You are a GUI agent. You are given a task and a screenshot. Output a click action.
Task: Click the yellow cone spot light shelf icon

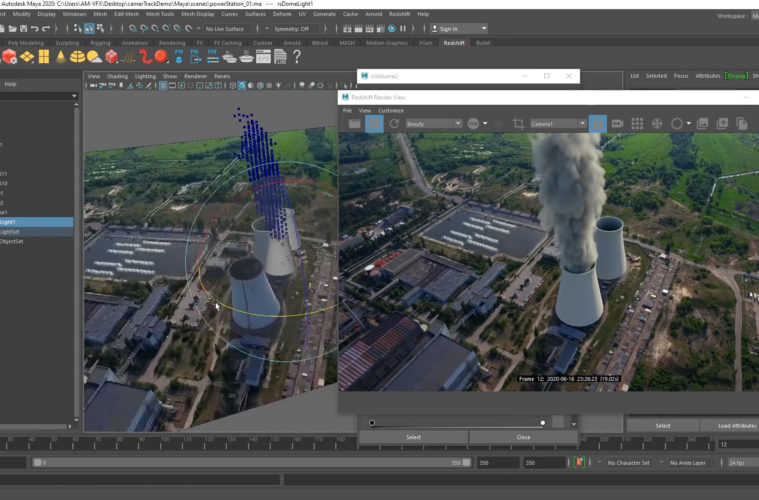tap(61, 57)
